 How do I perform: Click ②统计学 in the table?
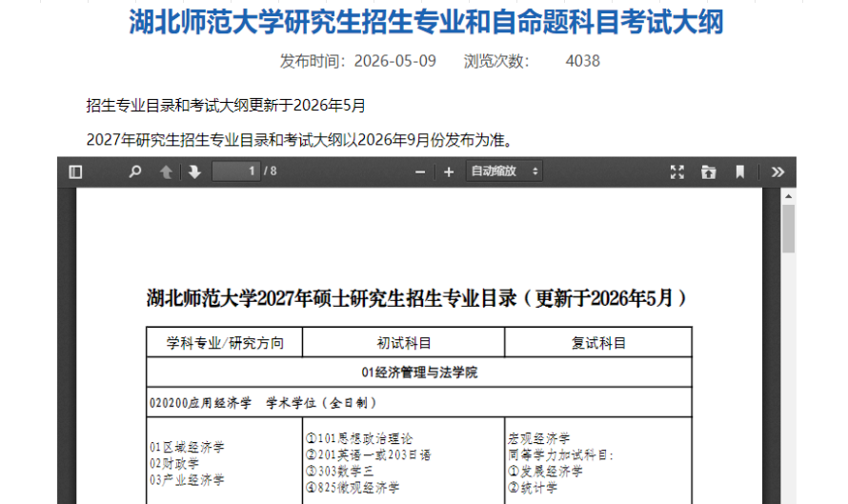533,487
